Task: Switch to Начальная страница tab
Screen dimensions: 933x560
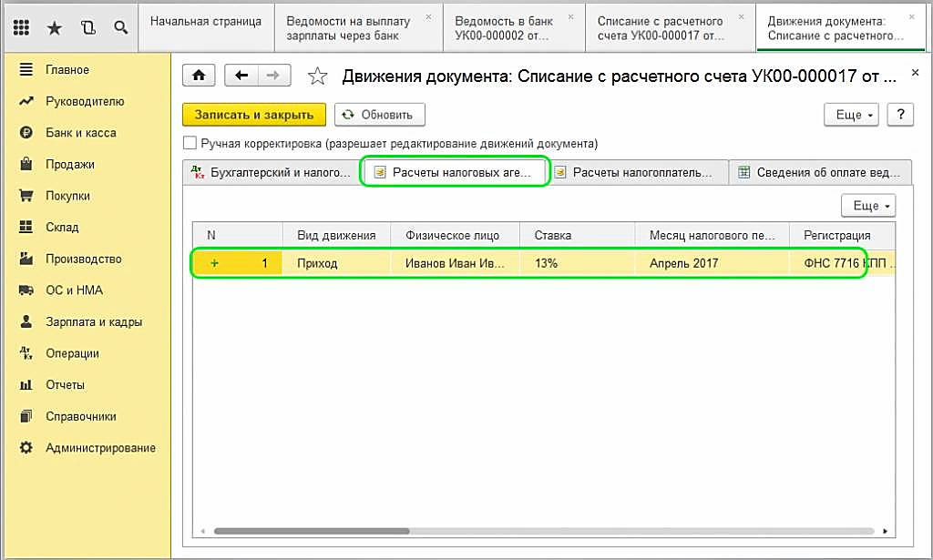Action: 206,28
